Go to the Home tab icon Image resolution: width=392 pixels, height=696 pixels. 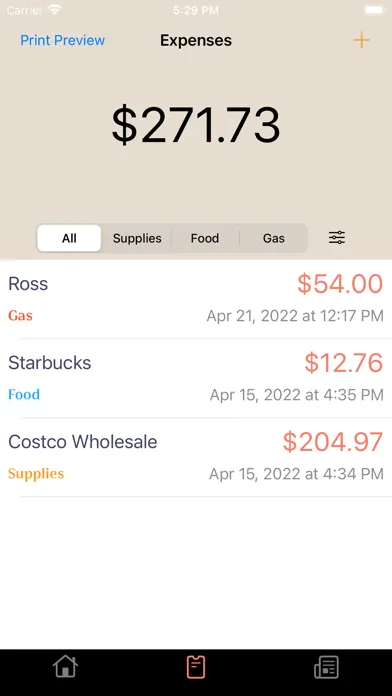click(65, 667)
